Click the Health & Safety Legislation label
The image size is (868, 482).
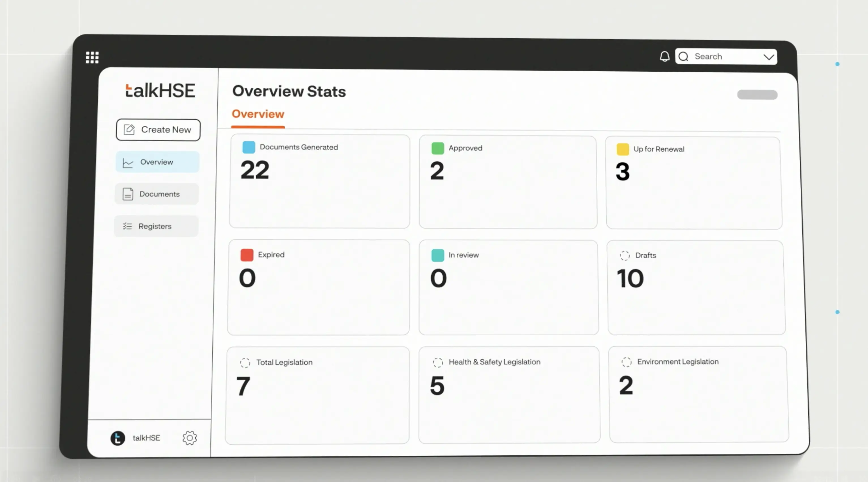[494, 362]
